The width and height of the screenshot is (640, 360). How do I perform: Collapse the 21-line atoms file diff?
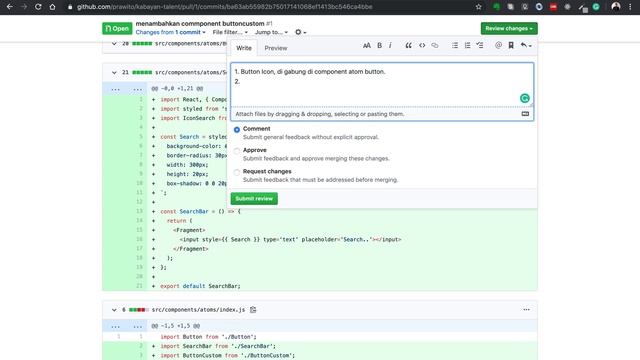click(x=114, y=72)
